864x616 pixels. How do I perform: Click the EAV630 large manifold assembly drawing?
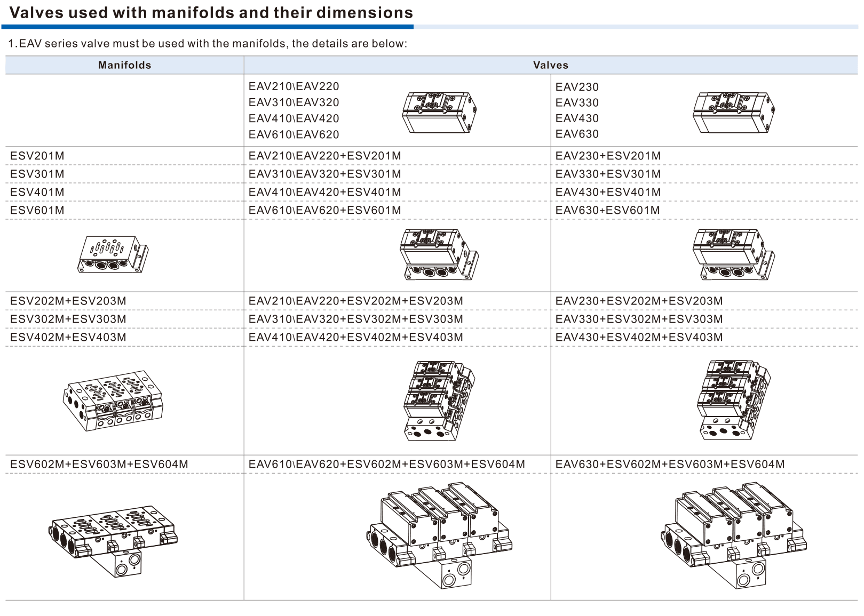click(734, 535)
